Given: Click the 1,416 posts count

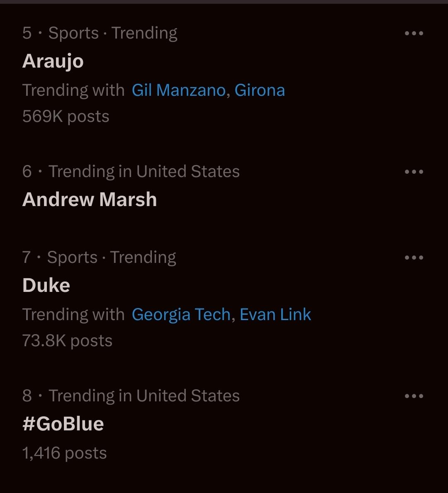Looking at the screenshot, I should coord(65,453).
